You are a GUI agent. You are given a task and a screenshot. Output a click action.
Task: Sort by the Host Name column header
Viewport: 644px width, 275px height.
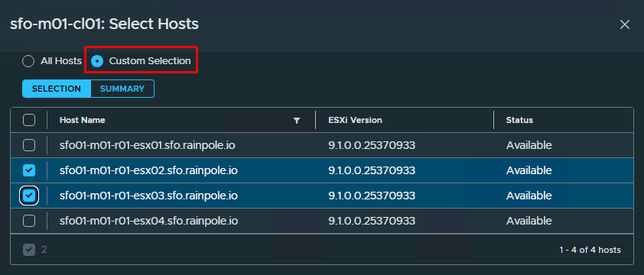tap(82, 120)
